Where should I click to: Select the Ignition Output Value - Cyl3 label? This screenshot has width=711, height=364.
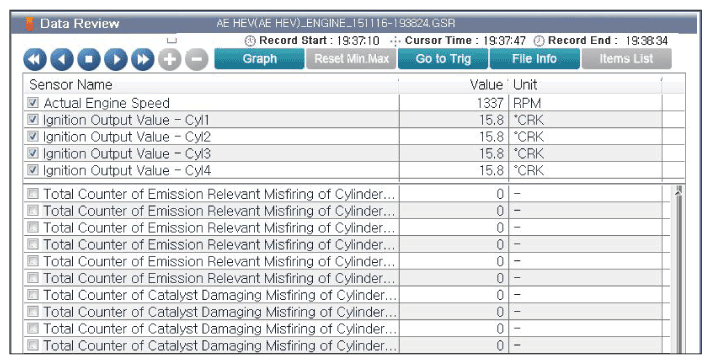[x=127, y=154]
